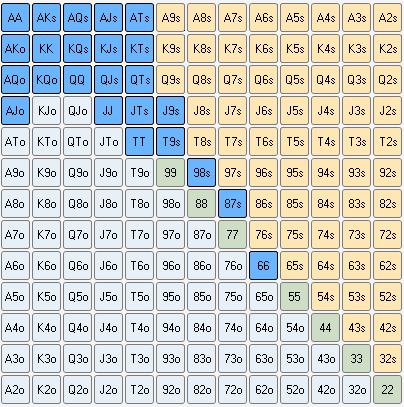
Task: Click the 22 pair cell
Action: tap(387, 390)
